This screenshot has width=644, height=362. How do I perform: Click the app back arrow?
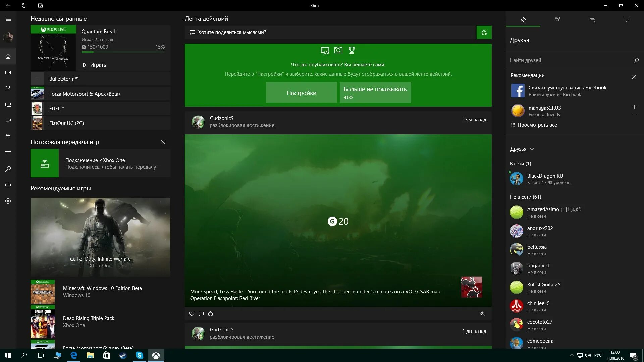click(8, 5)
